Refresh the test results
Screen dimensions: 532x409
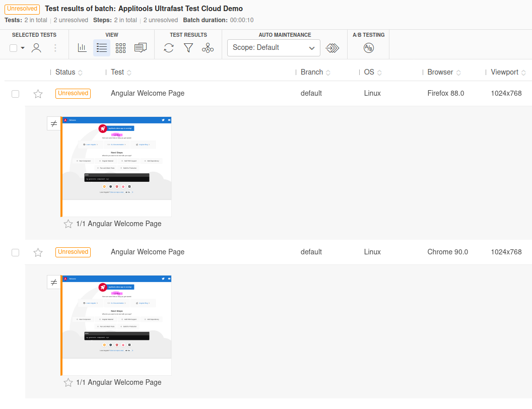point(169,48)
